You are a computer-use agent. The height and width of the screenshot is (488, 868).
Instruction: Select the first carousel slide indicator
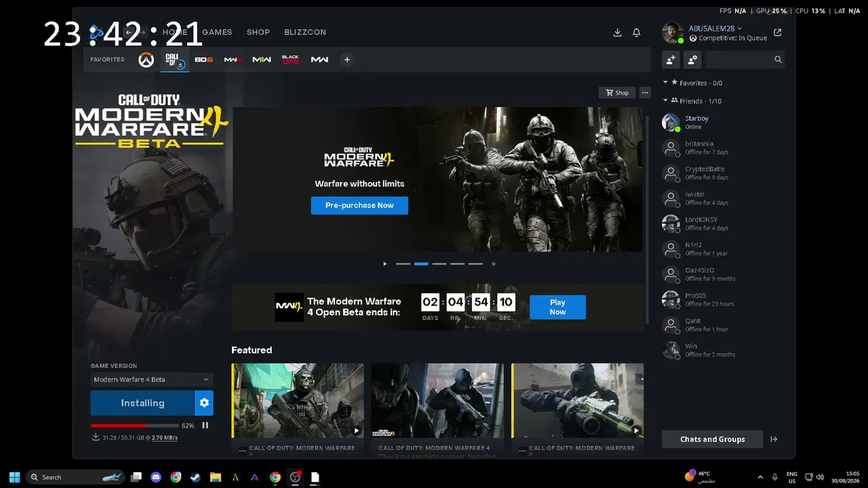click(403, 264)
